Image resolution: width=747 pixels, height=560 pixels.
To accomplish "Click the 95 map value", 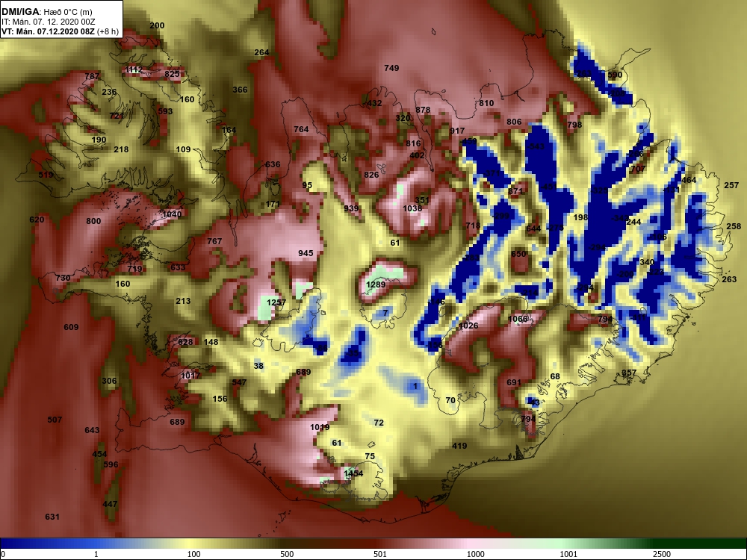I will (x=307, y=186).
